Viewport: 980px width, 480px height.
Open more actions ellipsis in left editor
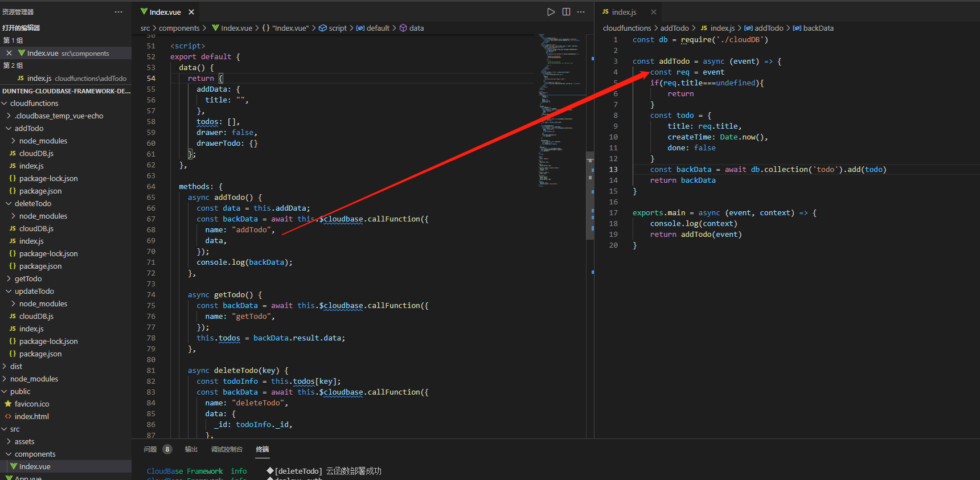(x=581, y=12)
